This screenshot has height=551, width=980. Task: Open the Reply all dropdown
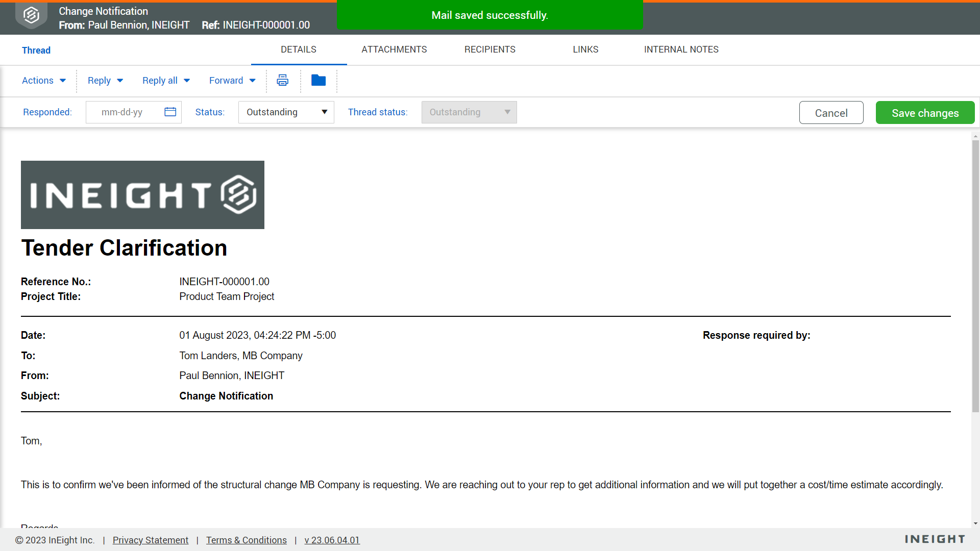166,81
